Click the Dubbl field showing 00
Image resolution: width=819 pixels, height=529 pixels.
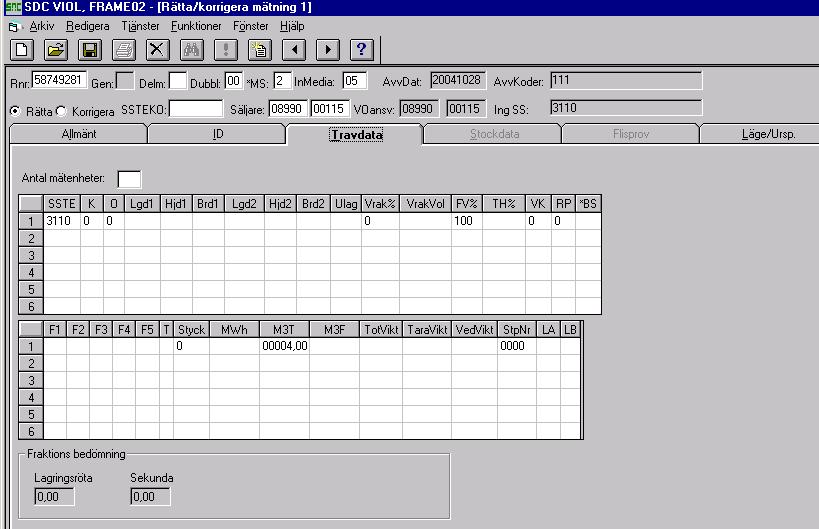point(233,80)
